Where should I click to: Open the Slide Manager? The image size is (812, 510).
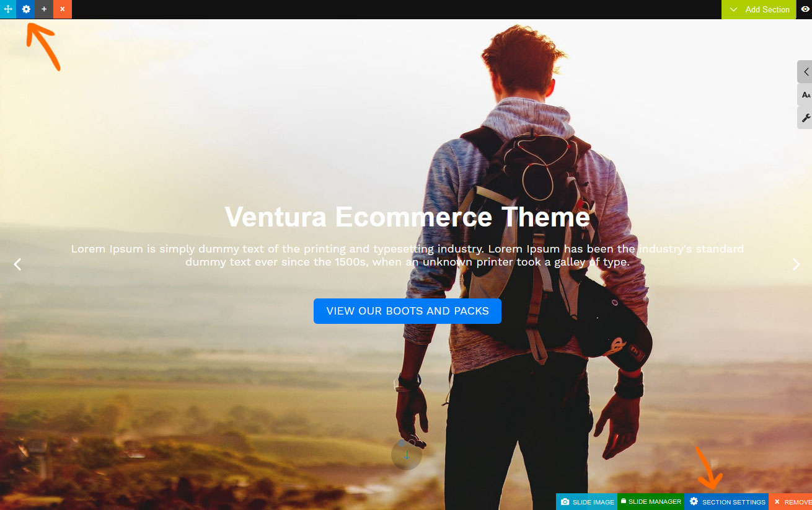pos(651,502)
